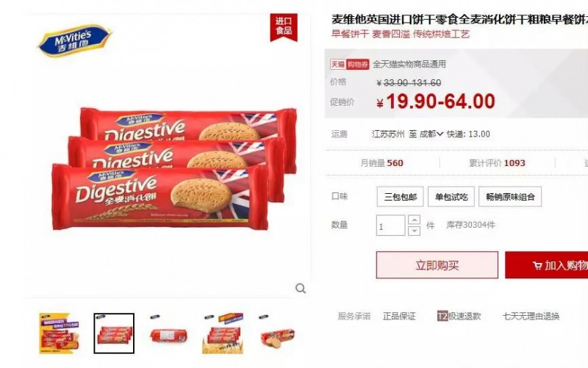Viewport: 588px width, 368px height.
Task: Click the quantity input field
Action: [x=391, y=226]
